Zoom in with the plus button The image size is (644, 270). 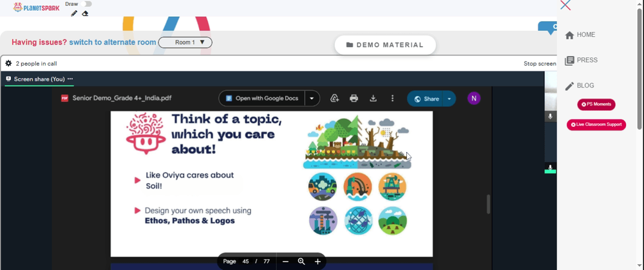click(317, 262)
